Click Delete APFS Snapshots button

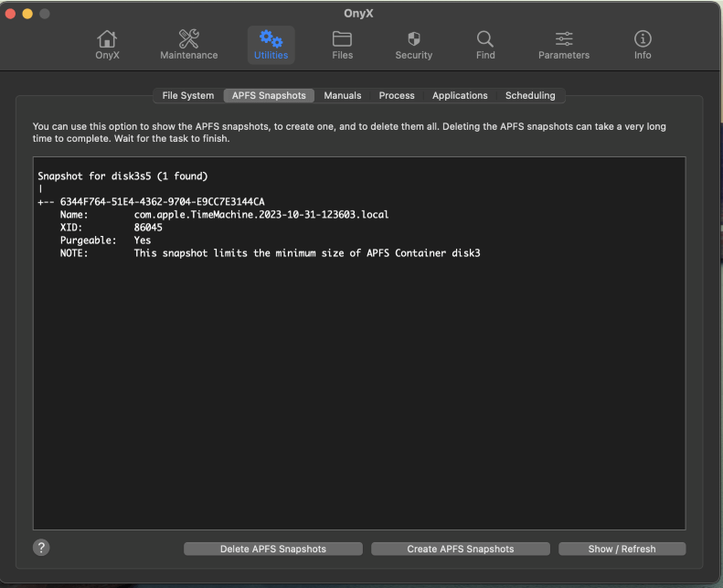point(273,549)
